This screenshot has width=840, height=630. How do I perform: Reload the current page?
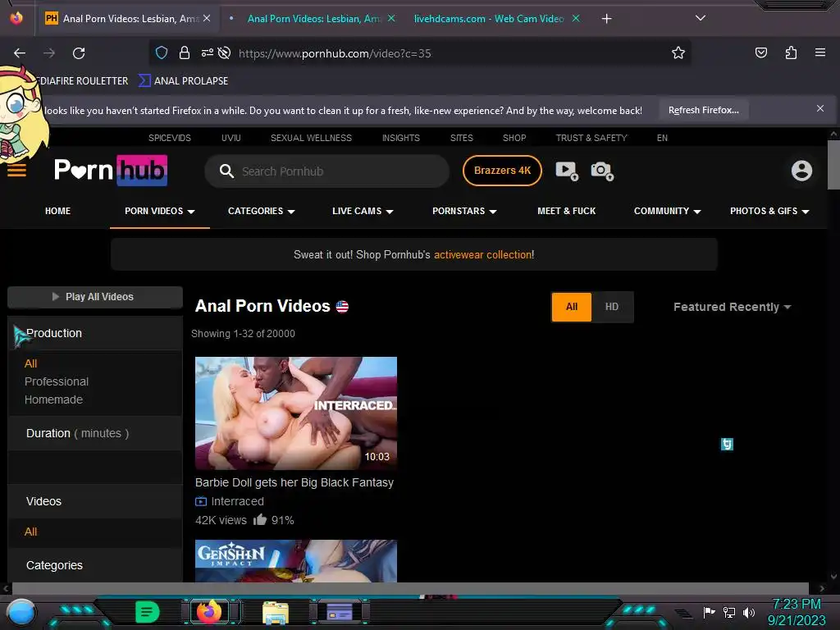(x=79, y=53)
